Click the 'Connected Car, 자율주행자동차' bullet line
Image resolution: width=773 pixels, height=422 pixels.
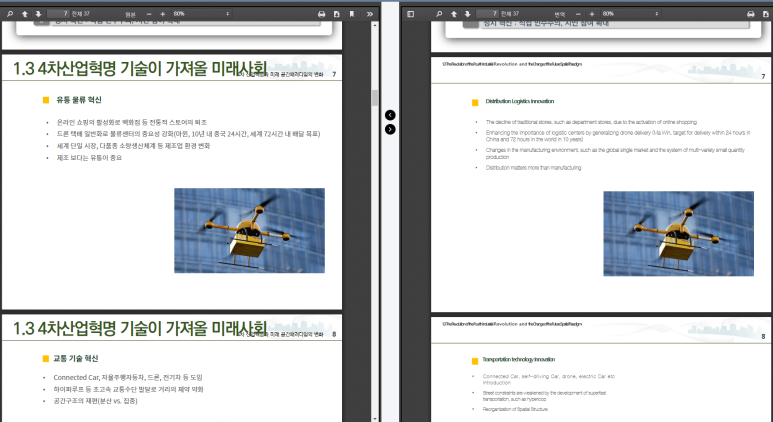click(128, 377)
